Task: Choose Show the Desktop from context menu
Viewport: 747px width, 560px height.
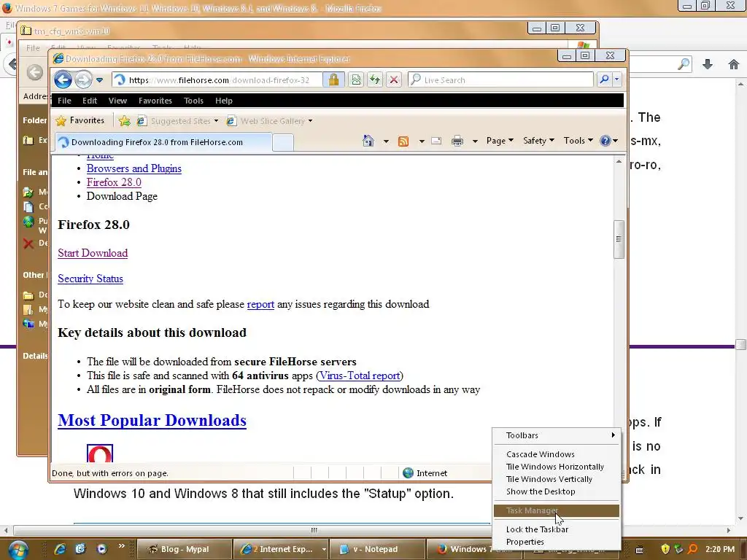Action: (x=557, y=491)
